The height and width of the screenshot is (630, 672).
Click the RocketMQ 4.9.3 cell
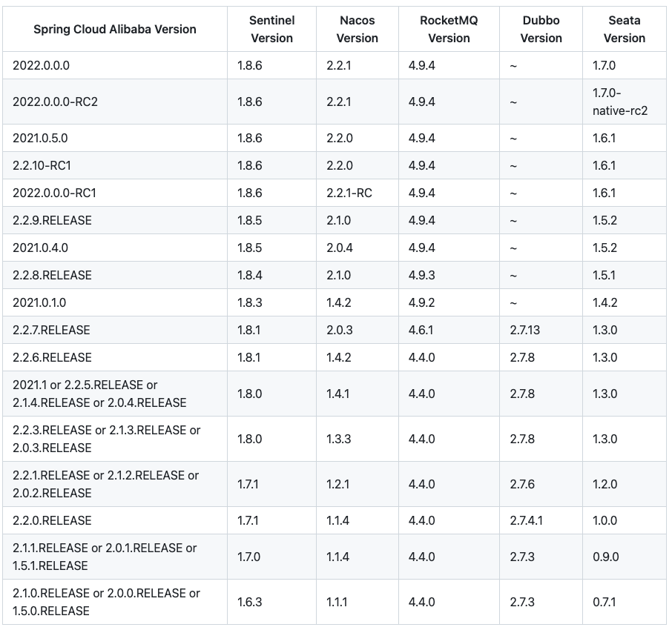pos(421,275)
